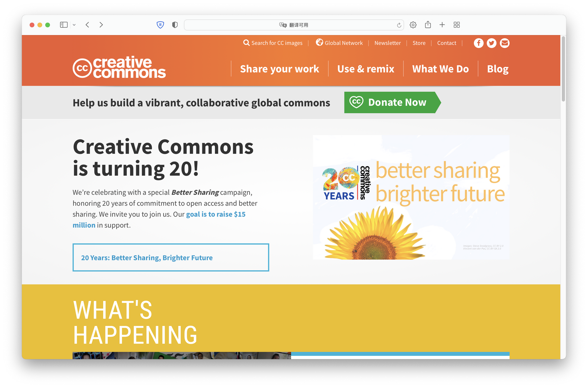This screenshot has width=588, height=388.
Task: Click the CC heart icon on Donate button
Action: point(356,102)
